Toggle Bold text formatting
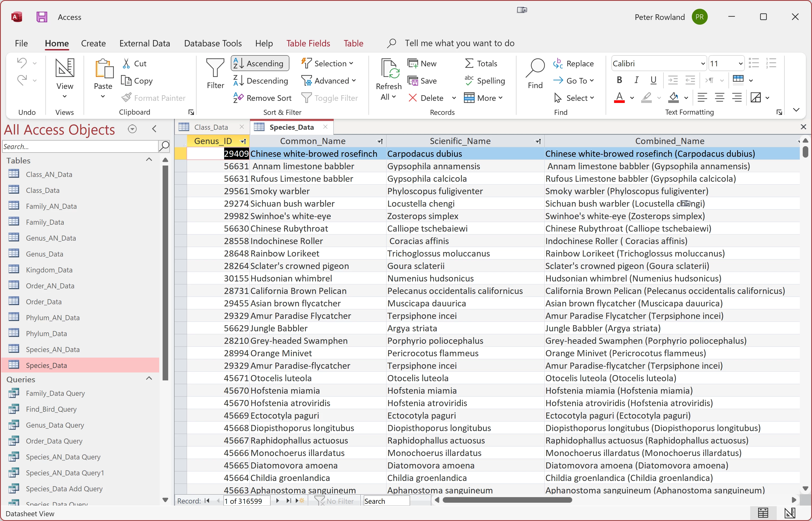 coord(619,80)
